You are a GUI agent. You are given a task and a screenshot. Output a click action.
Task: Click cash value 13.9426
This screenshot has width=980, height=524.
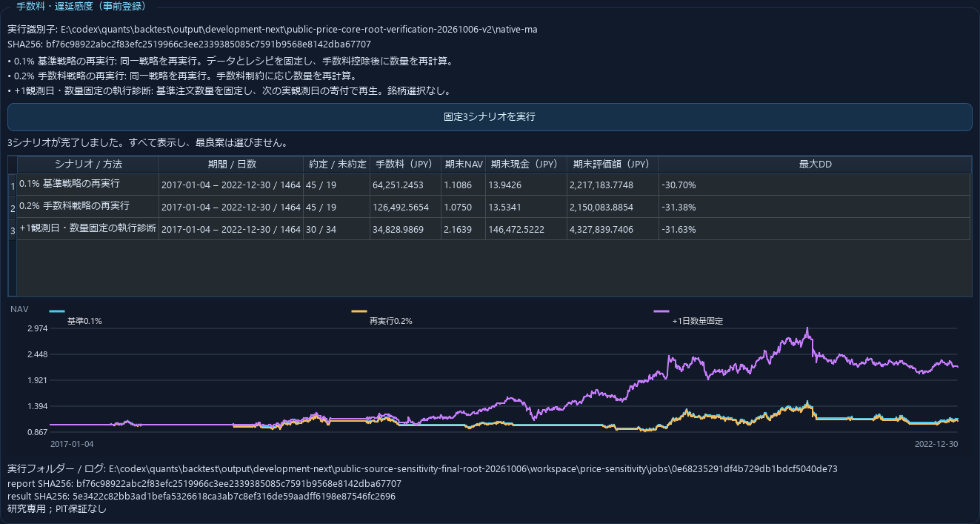pos(526,185)
